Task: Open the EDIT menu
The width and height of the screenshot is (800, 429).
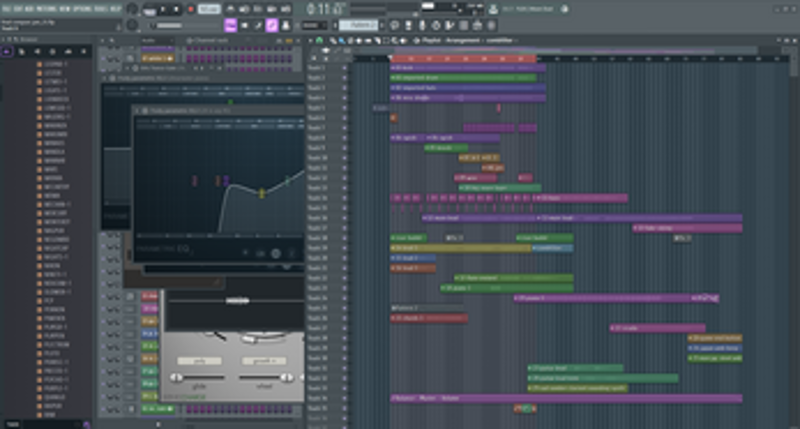Action: (17, 9)
